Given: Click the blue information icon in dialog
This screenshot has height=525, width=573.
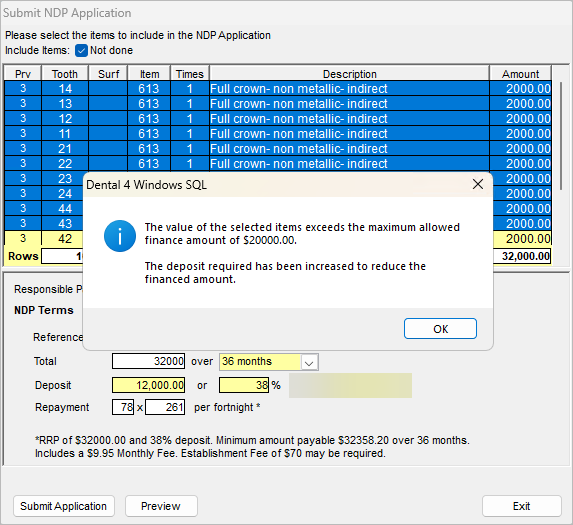Looking at the screenshot, I should (x=120, y=236).
